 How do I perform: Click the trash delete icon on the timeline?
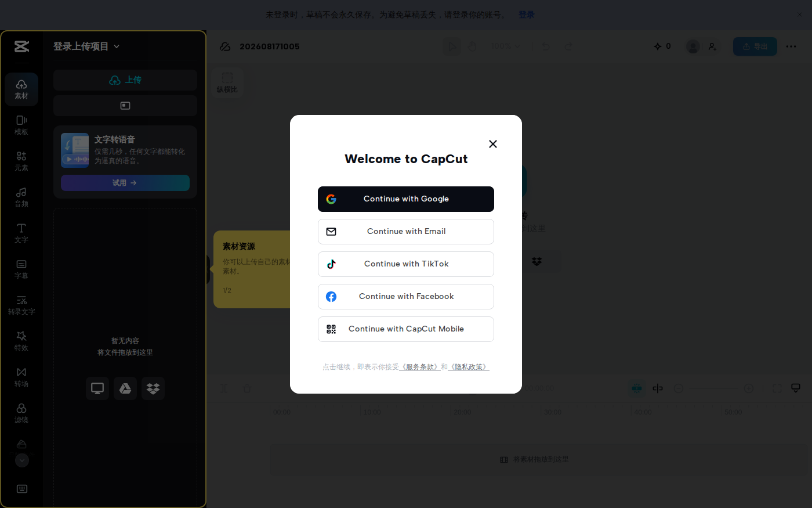tap(247, 388)
